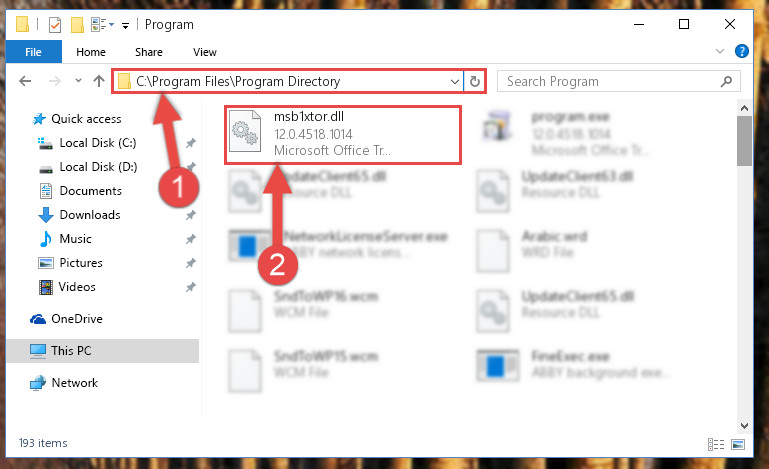Go up one folder level arrow
Screen dimensions: 769x469
click(x=99, y=81)
